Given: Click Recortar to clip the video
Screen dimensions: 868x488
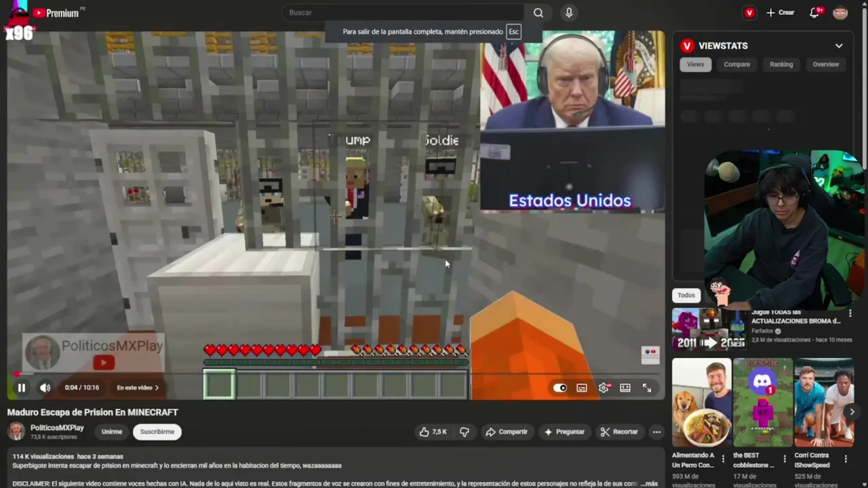Looking at the screenshot, I should tap(618, 432).
